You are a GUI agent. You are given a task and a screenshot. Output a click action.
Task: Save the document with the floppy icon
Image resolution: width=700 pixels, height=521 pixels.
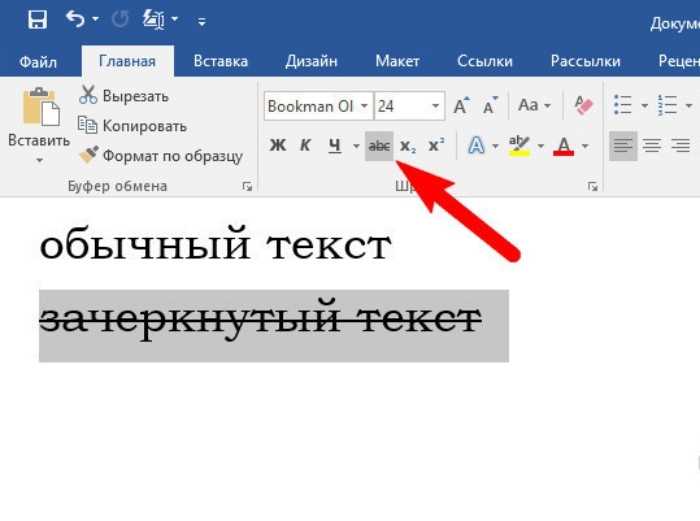point(38,20)
